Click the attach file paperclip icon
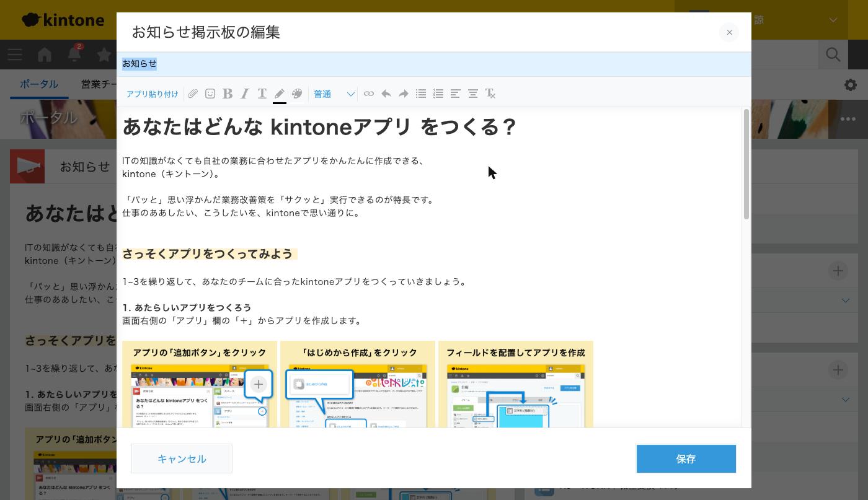This screenshot has height=500, width=868. point(193,94)
